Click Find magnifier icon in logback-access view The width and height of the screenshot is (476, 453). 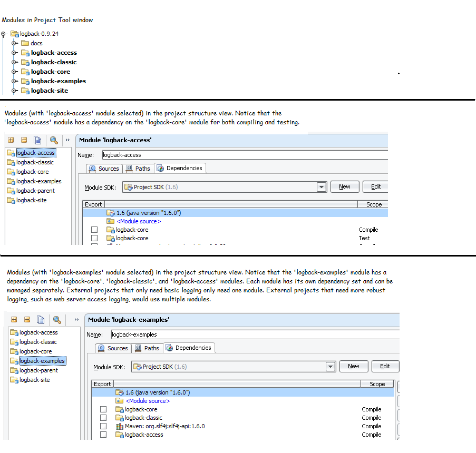[54, 140]
